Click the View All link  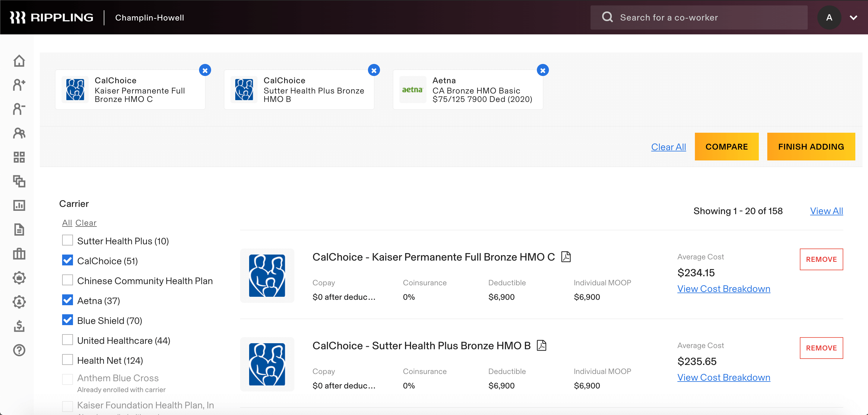tap(826, 211)
